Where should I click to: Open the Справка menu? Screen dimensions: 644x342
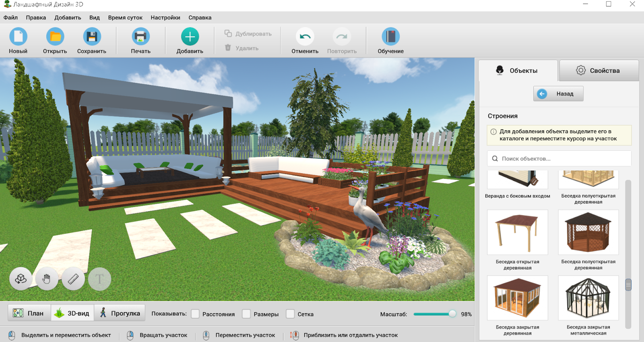[200, 18]
